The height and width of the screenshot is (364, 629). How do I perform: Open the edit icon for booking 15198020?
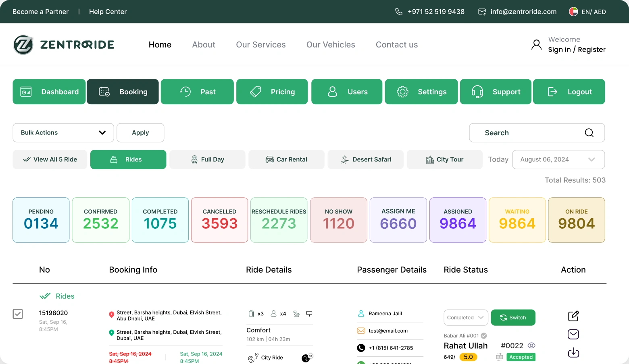573,316
